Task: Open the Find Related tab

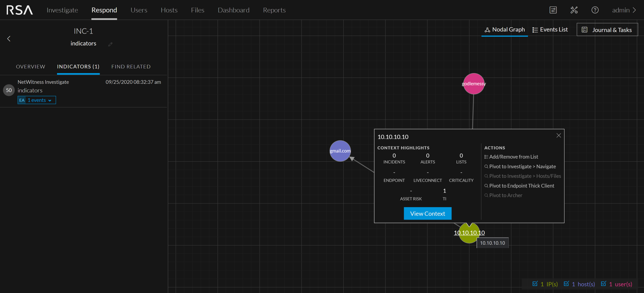Action: click(131, 67)
